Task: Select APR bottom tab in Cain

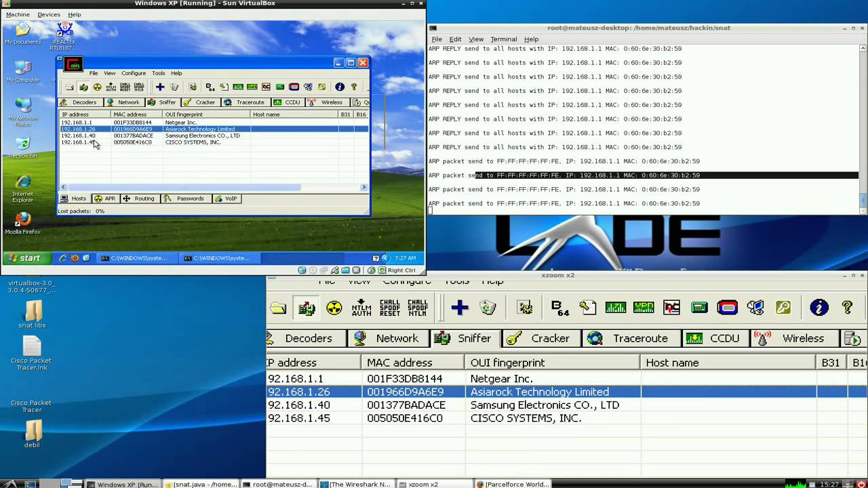Action: pos(105,199)
